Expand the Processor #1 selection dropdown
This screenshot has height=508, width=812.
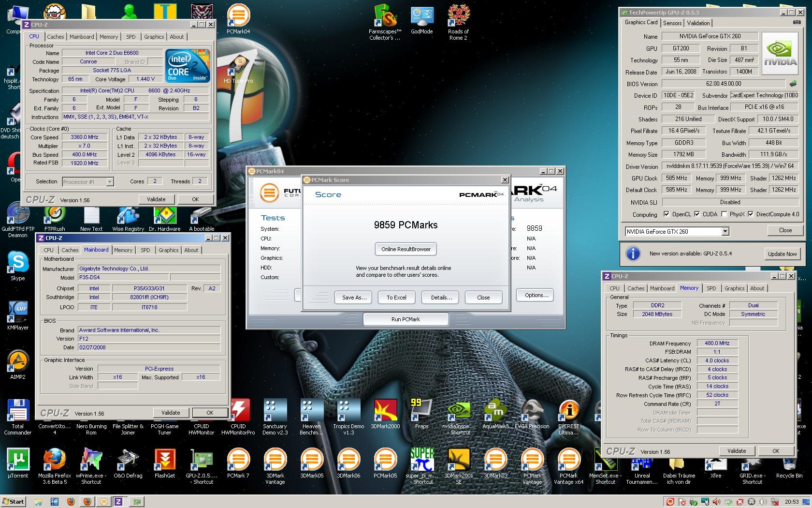coord(88,182)
